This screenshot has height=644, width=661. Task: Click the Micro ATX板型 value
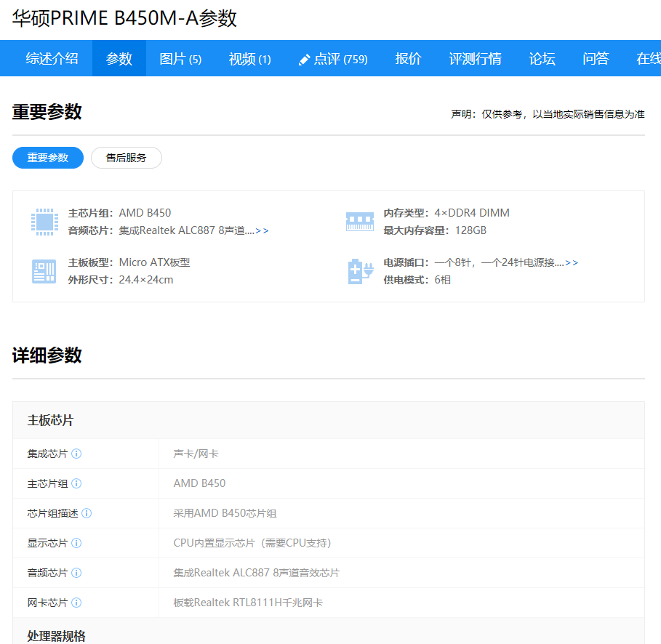coord(154,262)
